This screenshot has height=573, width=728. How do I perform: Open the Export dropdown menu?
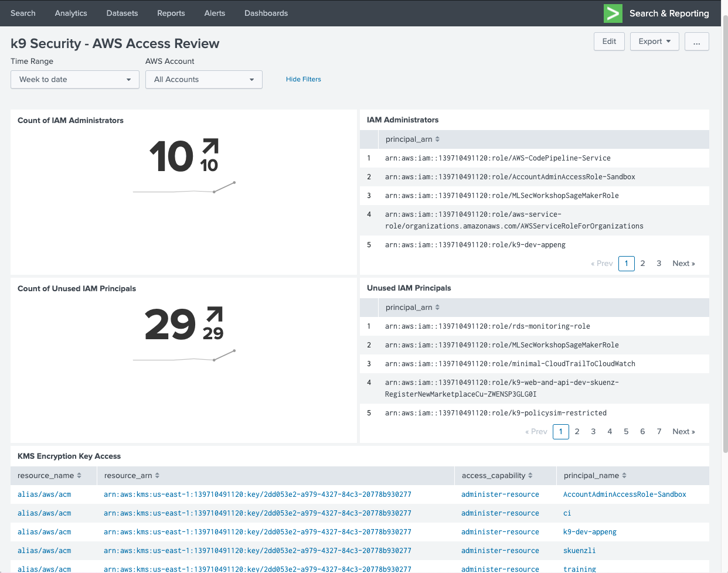655,42
